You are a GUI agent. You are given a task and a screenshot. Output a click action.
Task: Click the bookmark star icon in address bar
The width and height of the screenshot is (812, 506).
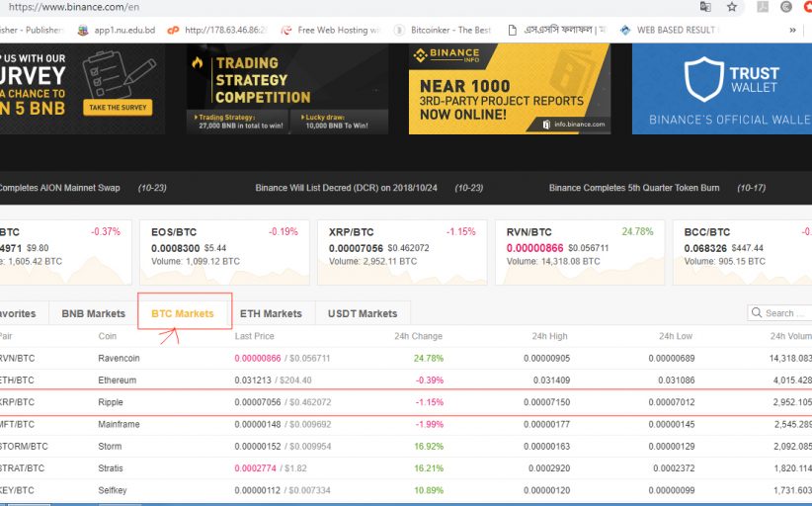point(732,7)
